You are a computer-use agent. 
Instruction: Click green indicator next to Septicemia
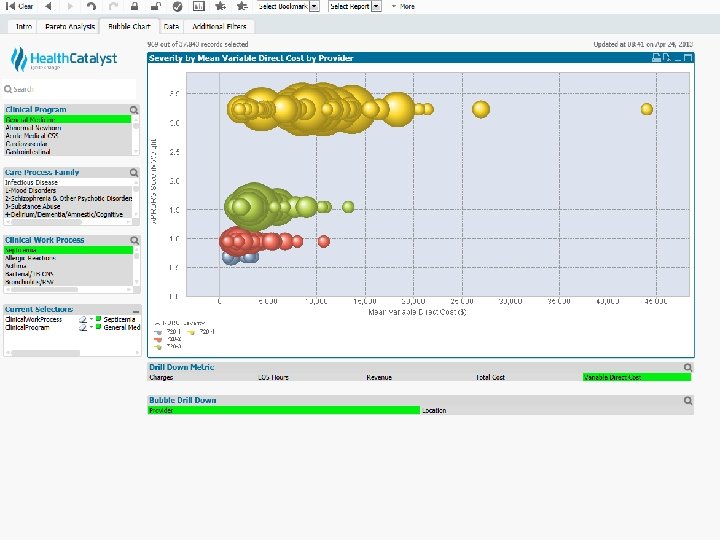[98, 319]
